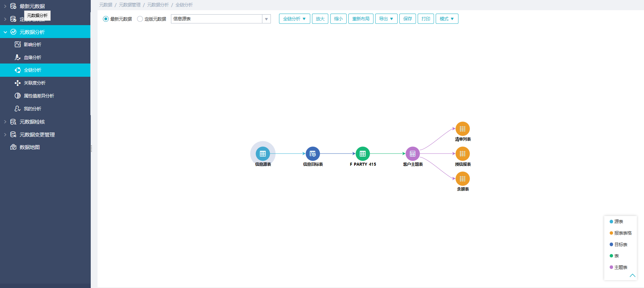Click the 重新布局 relayout button
The height and width of the screenshot is (288, 644).
pos(361,19)
